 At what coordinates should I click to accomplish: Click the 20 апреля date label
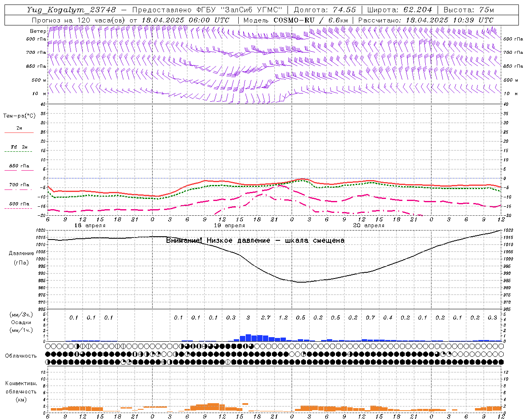[x=369, y=226]
